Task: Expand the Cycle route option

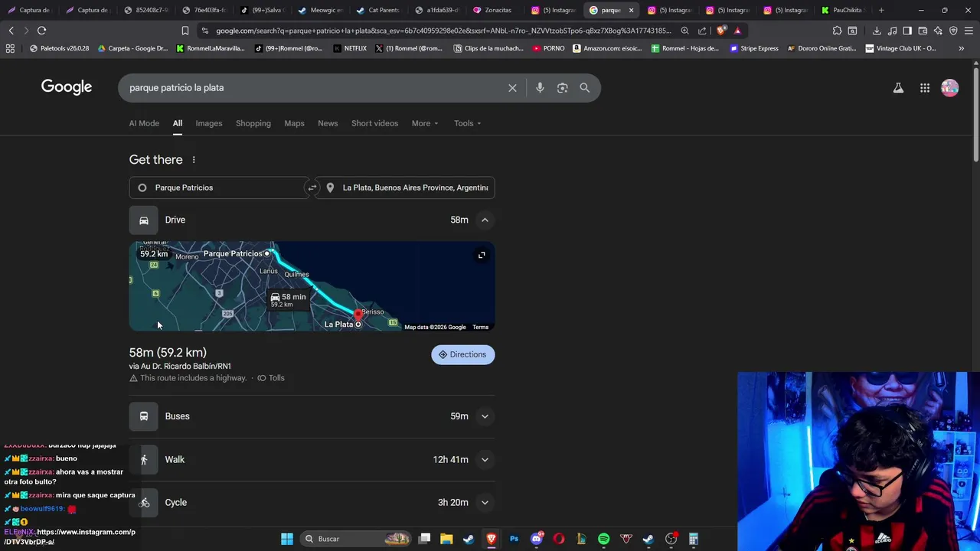Action: point(485,503)
